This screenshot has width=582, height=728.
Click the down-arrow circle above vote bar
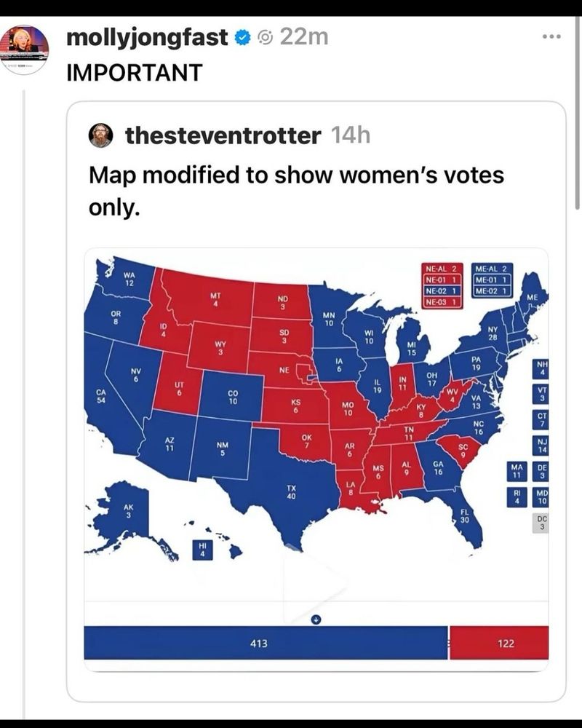click(x=316, y=620)
